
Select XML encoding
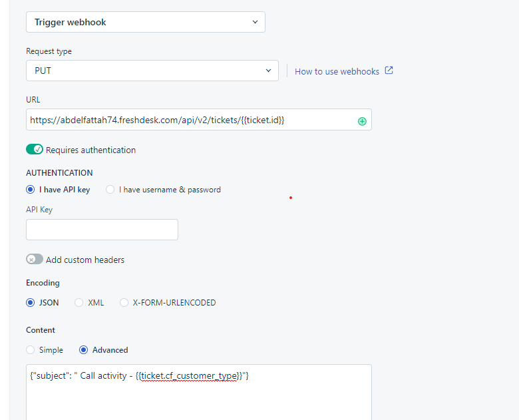pos(79,302)
